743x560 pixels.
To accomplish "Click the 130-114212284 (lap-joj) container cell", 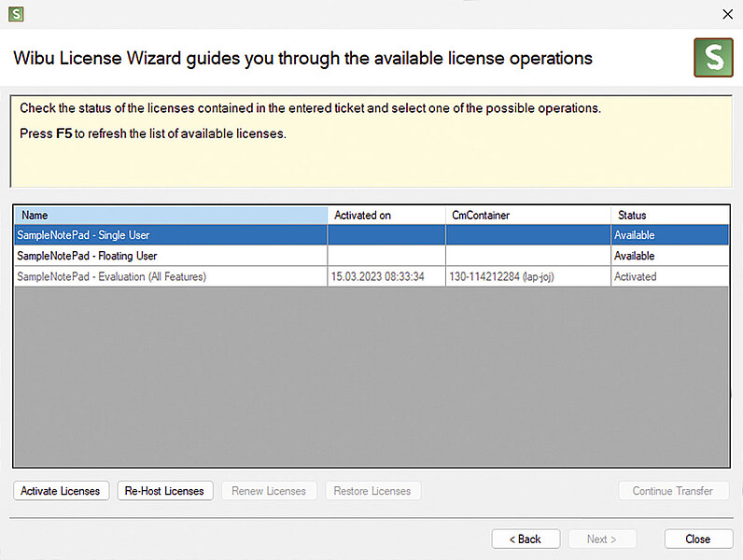I will [528, 276].
